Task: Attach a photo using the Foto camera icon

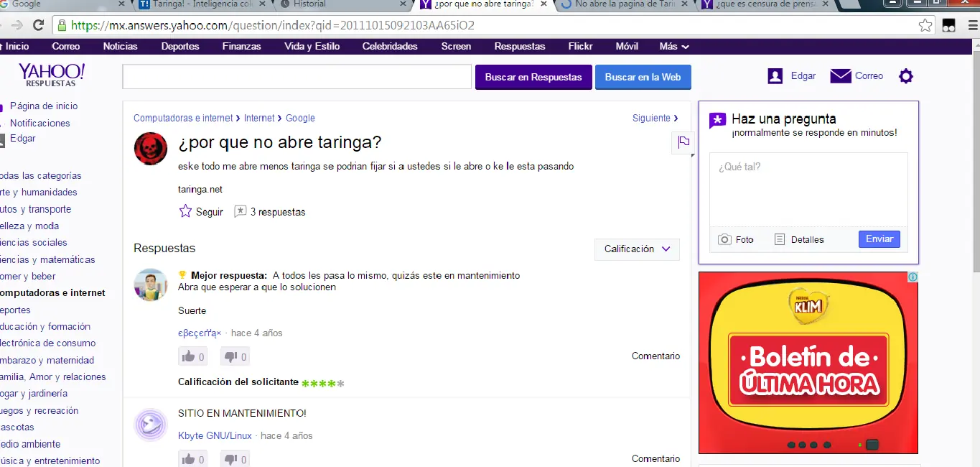Action: 724,239
